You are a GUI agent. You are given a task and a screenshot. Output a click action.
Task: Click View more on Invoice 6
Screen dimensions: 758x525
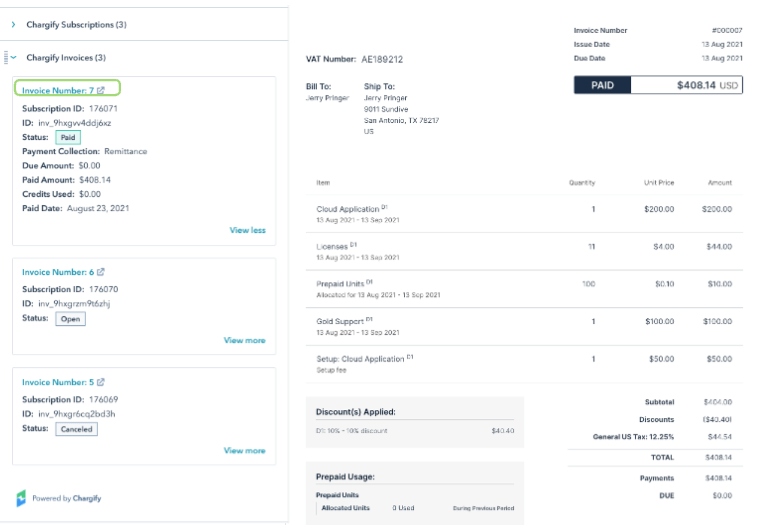(x=244, y=340)
